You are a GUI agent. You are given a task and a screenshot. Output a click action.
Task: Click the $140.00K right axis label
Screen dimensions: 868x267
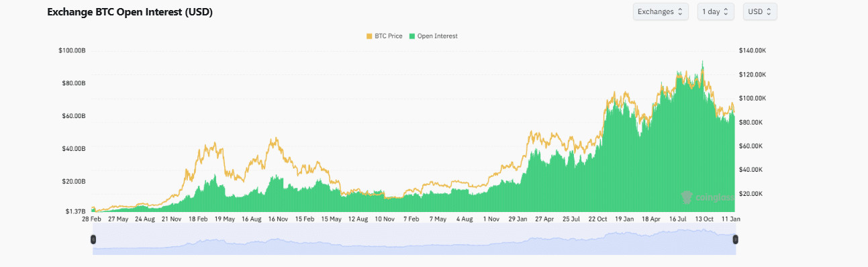click(753, 50)
